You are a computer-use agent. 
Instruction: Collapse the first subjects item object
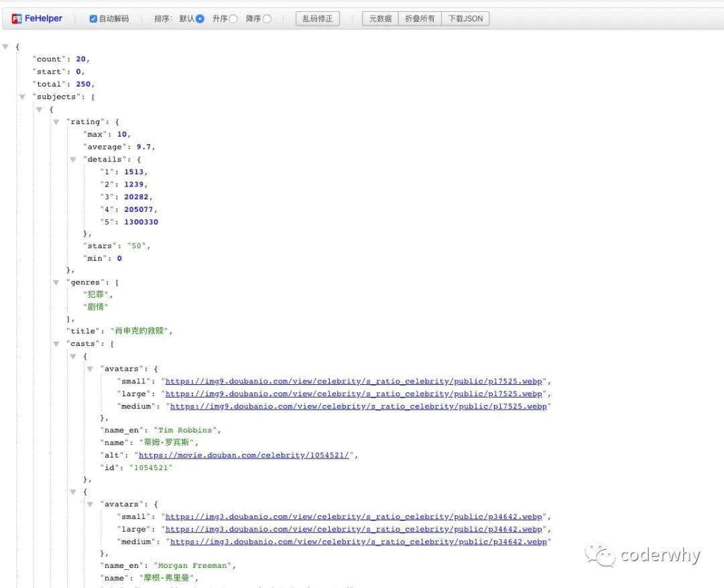pos(40,109)
